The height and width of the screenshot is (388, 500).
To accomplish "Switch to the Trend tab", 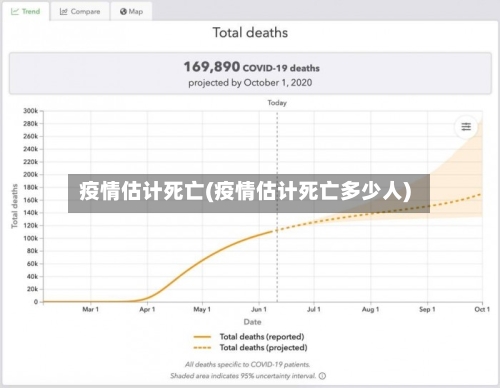I will [26, 11].
